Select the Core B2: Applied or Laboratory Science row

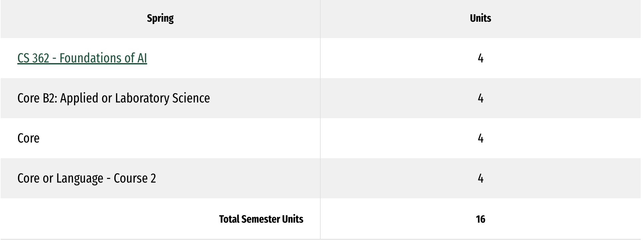321,98
